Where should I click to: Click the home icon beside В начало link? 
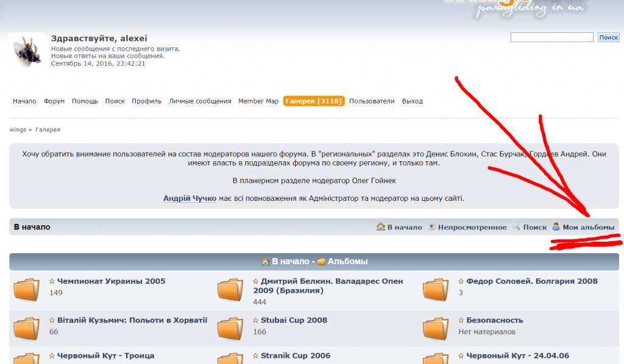click(381, 227)
